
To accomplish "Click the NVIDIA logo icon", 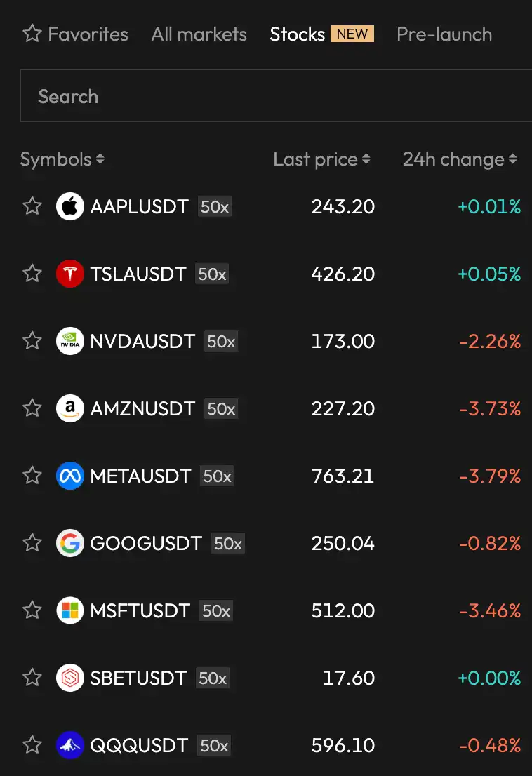I will [x=69, y=342].
